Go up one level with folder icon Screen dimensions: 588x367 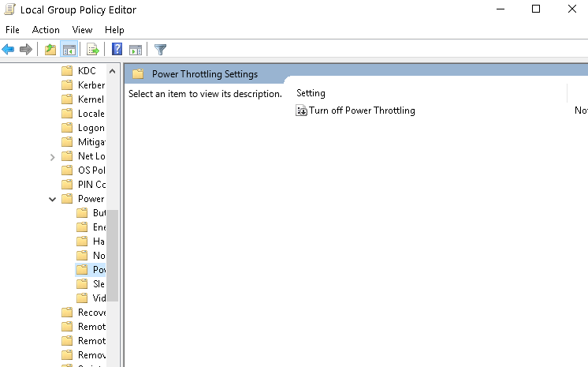(50, 49)
